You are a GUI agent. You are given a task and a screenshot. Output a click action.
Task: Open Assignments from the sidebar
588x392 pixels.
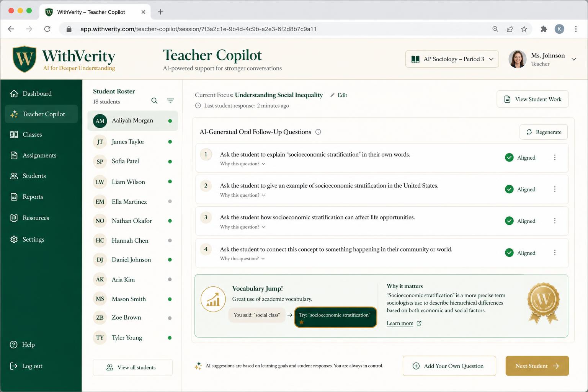coord(41,155)
